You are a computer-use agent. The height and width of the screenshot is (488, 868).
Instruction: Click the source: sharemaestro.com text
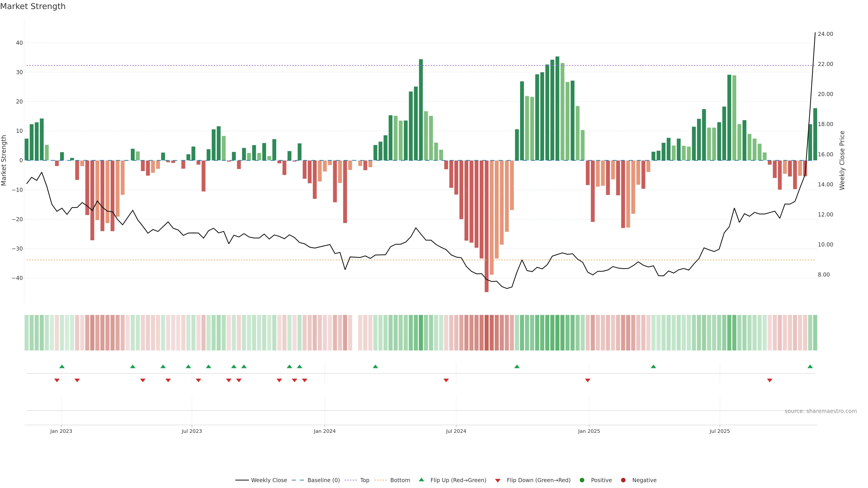click(821, 411)
